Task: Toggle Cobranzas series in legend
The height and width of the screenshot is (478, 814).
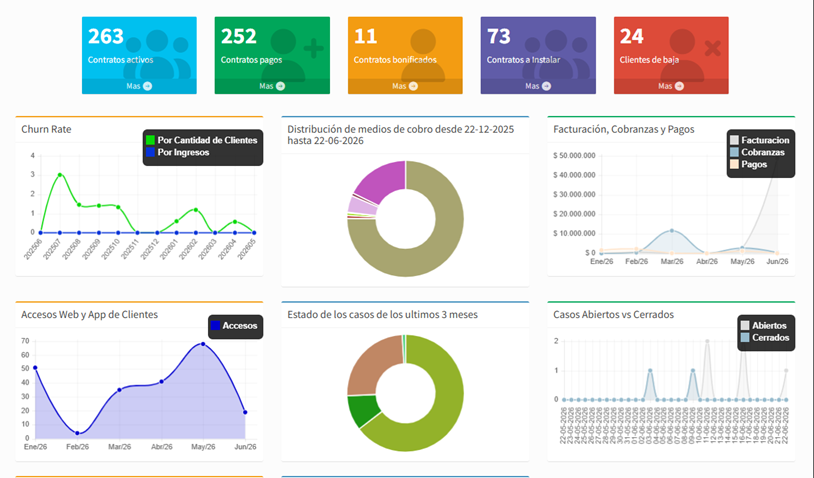Action: 734,153
